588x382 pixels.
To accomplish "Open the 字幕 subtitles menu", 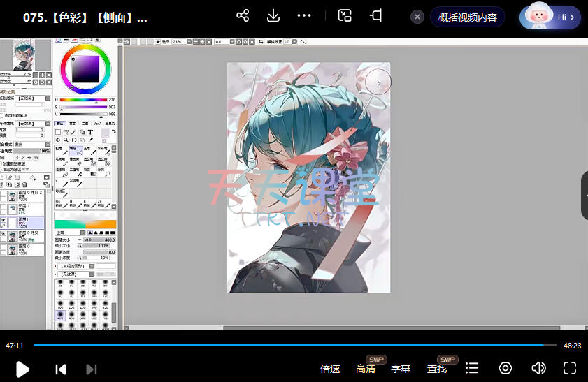I will coord(401,369).
